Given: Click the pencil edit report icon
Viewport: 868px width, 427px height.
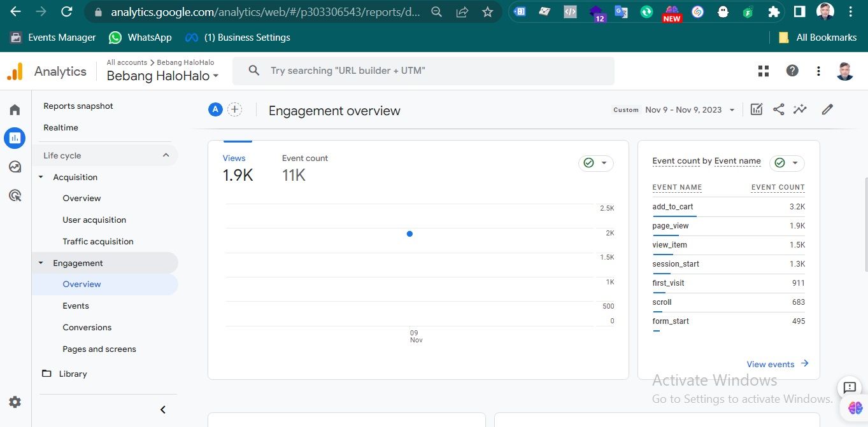Looking at the screenshot, I should [827, 109].
